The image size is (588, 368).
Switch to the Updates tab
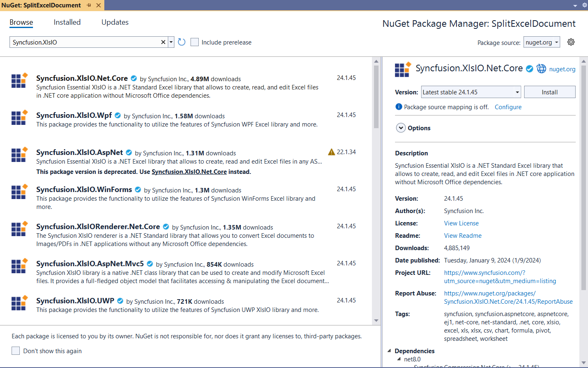click(x=115, y=22)
